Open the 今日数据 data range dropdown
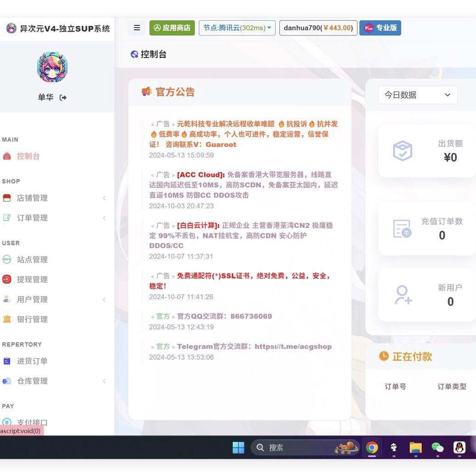This screenshot has height=476, width=476. 417,95
